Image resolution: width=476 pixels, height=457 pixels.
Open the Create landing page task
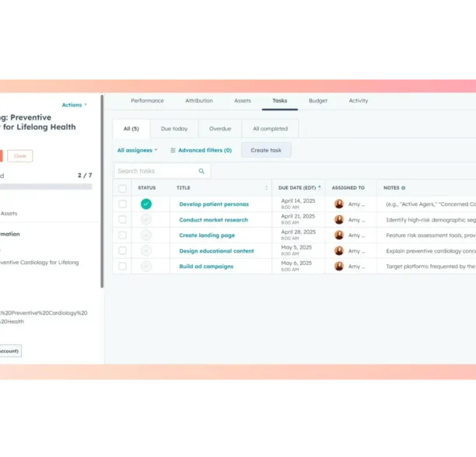pos(207,235)
